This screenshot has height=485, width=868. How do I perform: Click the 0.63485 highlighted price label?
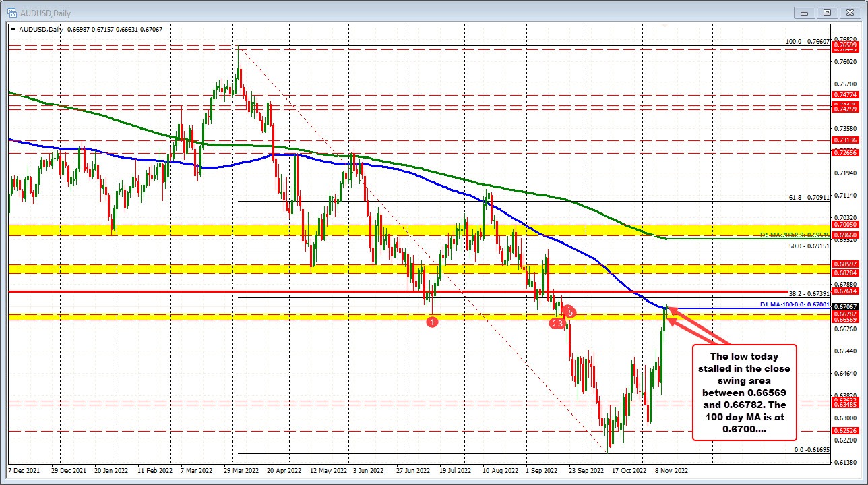point(844,406)
